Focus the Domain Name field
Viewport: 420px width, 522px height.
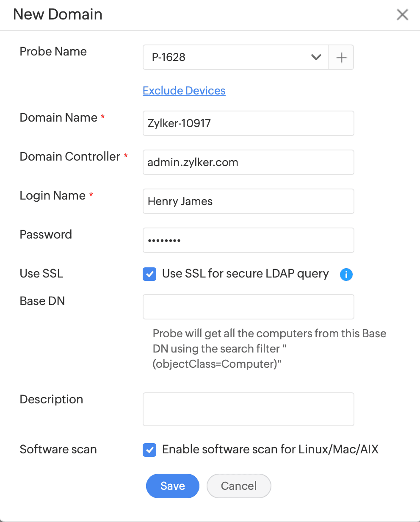(248, 123)
